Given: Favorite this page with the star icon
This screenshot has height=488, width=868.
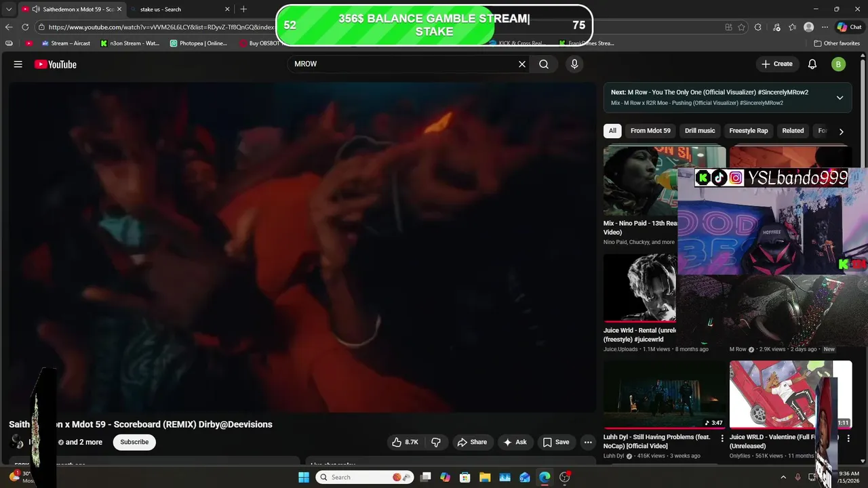Looking at the screenshot, I should coord(742,27).
